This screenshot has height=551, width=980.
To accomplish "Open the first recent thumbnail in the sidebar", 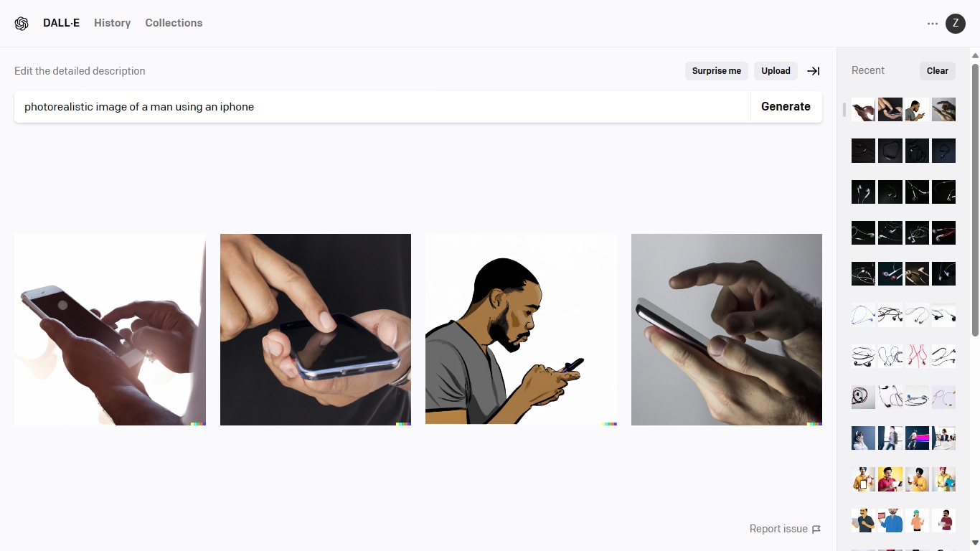I will click(863, 110).
